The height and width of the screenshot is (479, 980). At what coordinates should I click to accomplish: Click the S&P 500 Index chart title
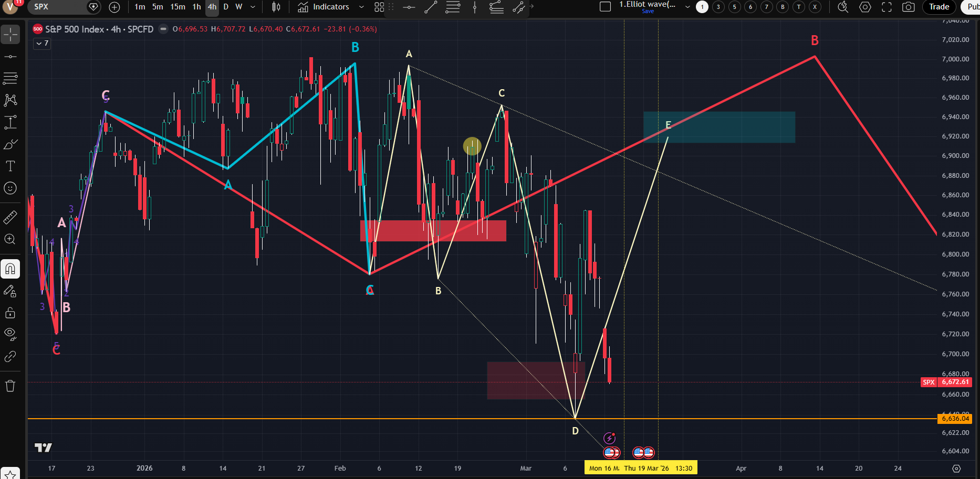coord(99,29)
